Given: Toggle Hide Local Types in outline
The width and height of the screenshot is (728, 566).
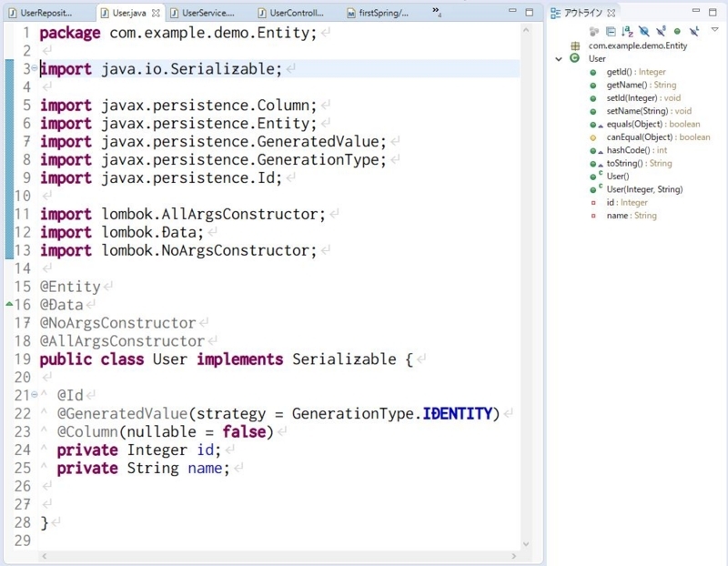Looking at the screenshot, I should pos(694,32).
